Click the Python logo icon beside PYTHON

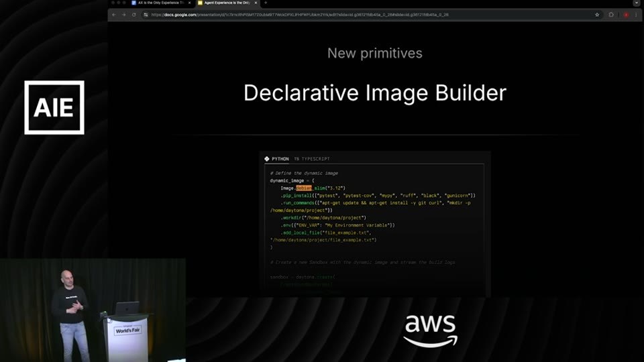[x=267, y=159]
